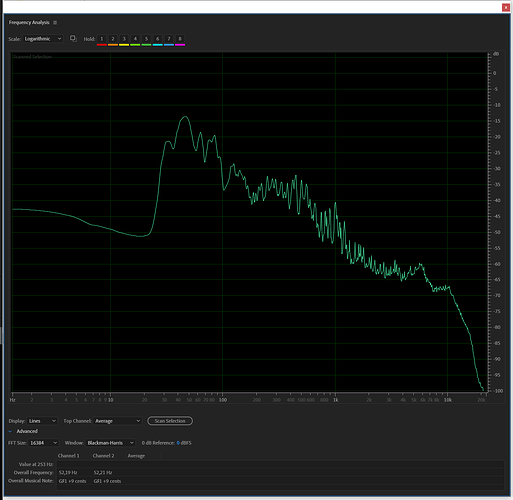
Task: Click the Frequency Analysis panel title
Action: [x=29, y=23]
